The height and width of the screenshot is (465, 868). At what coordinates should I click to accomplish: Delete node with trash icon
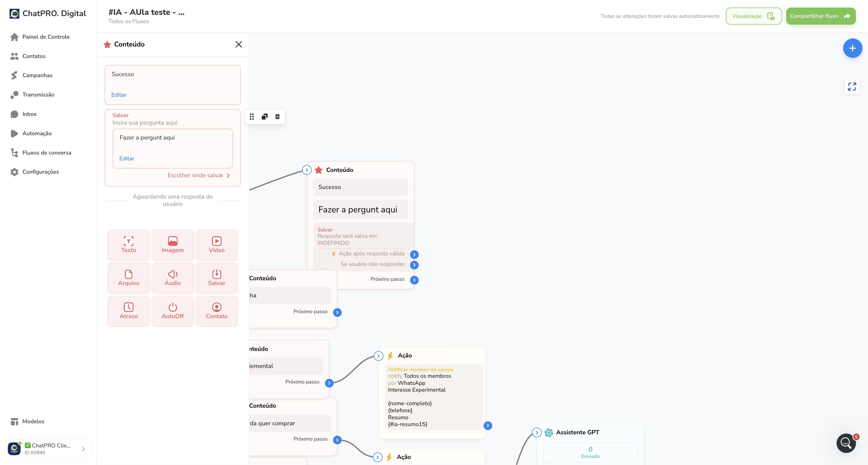pyautogui.click(x=277, y=117)
